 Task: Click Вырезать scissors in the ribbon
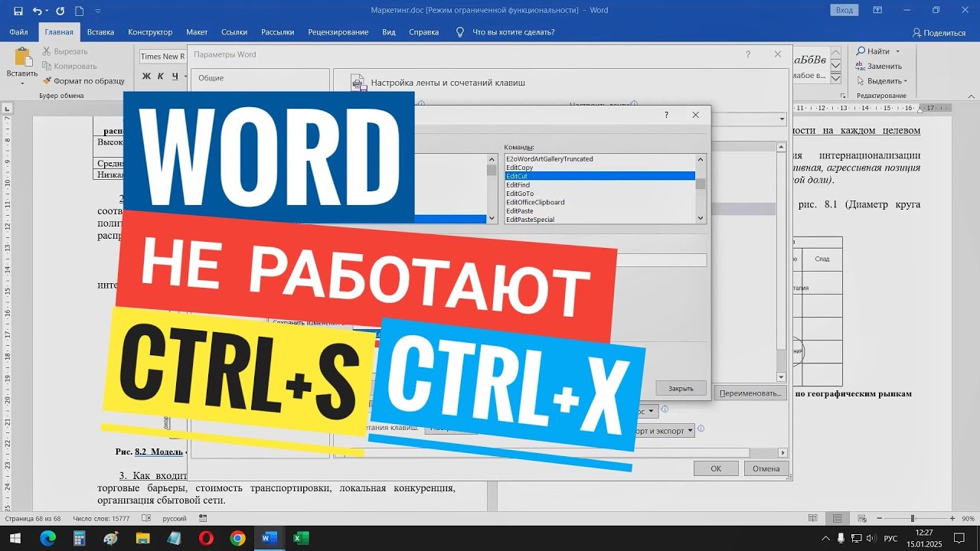[x=66, y=51]
